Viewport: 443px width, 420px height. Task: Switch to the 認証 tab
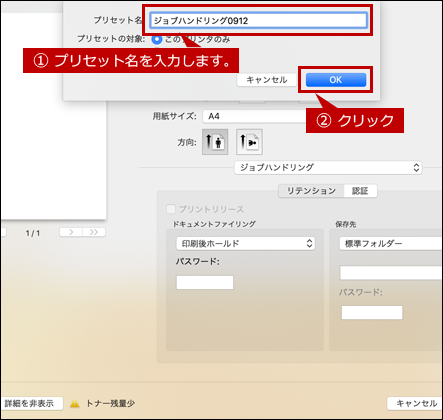point(360,191)
